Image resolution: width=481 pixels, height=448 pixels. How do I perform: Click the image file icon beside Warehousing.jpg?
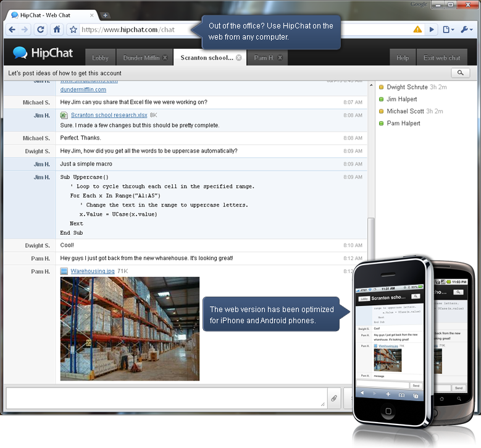[x=64, y=271]
